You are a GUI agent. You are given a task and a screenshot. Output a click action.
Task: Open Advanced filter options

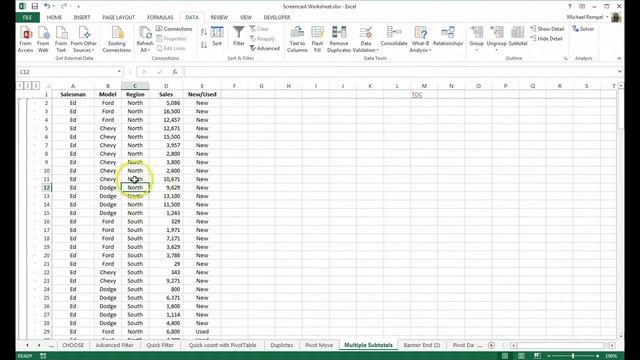click(x=264, y=48)
